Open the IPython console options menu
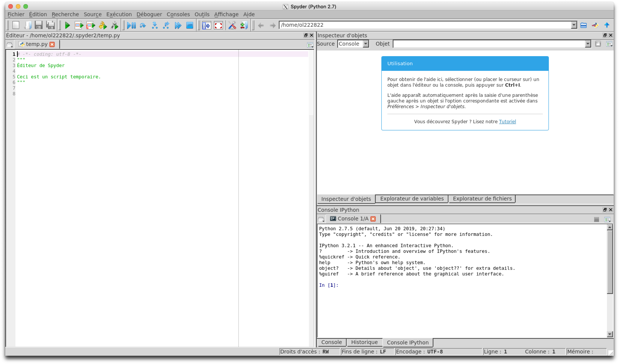Image resolution: width=619 pixels, height=364 pixels. [608, 219]
